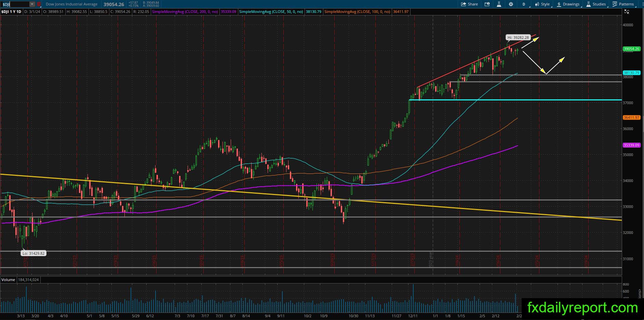Open the Drawings menu
Image resolution: width=644 pixels, height=320 pixels.
(568, 4)
